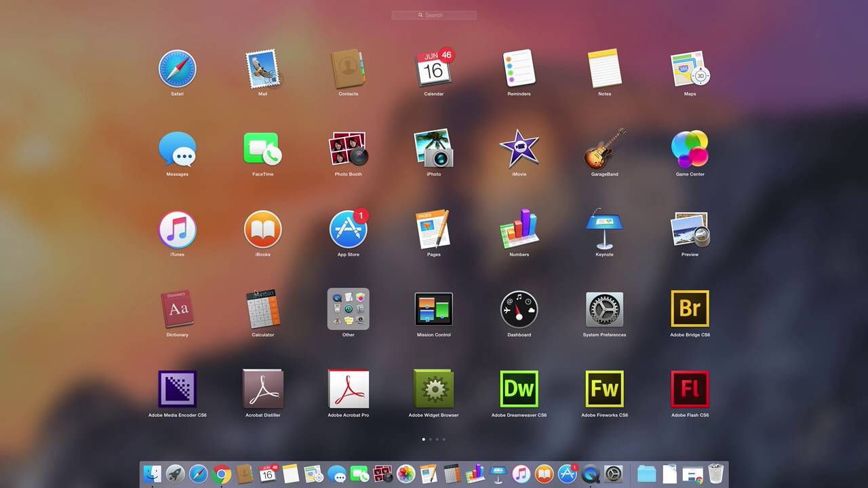This screenshot has width=868, height=488.
Task: Open Adobe Acrobat Pro
Action: pyautogui.click(x=348, y=389)
